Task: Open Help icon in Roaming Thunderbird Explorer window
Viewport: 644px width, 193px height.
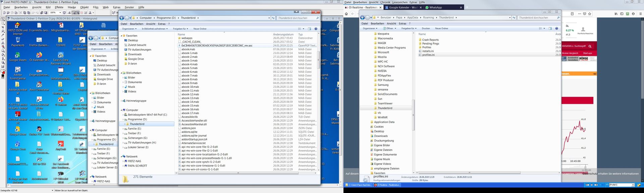Action: pyautogui.click(x=556, y=28)
